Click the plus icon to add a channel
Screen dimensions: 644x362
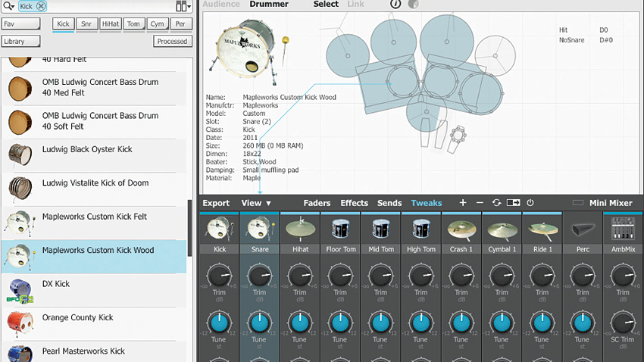pos(463,203)
